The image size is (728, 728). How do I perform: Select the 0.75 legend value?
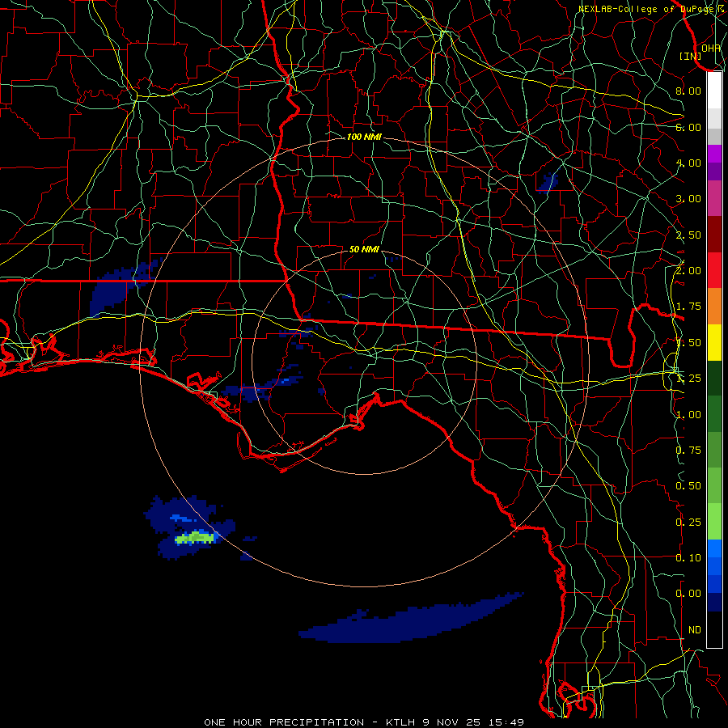(688, 451)
